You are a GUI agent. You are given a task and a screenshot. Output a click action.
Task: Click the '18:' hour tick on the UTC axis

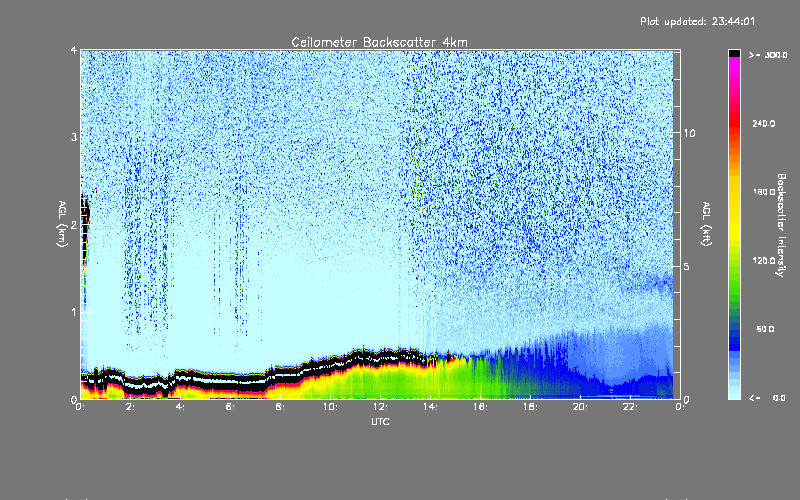[530, 407]
